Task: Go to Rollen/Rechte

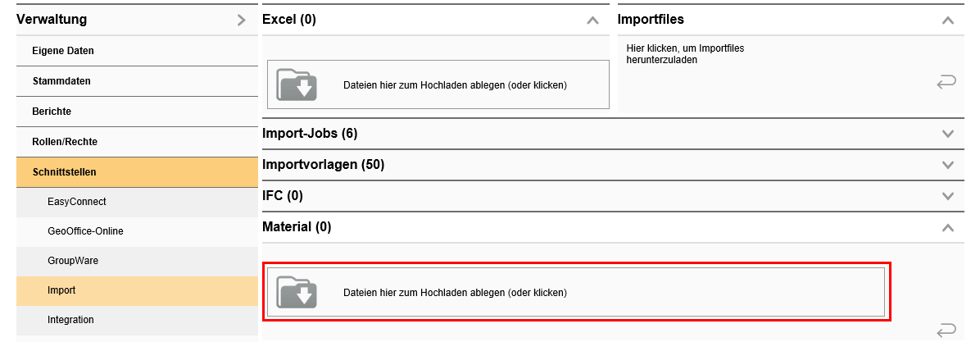Action: point(65,142)
